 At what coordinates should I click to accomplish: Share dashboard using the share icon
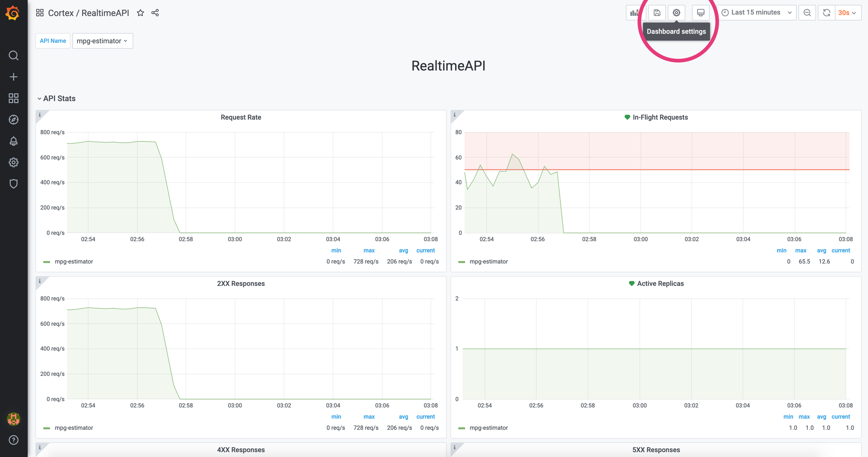[x=155, y=13]
